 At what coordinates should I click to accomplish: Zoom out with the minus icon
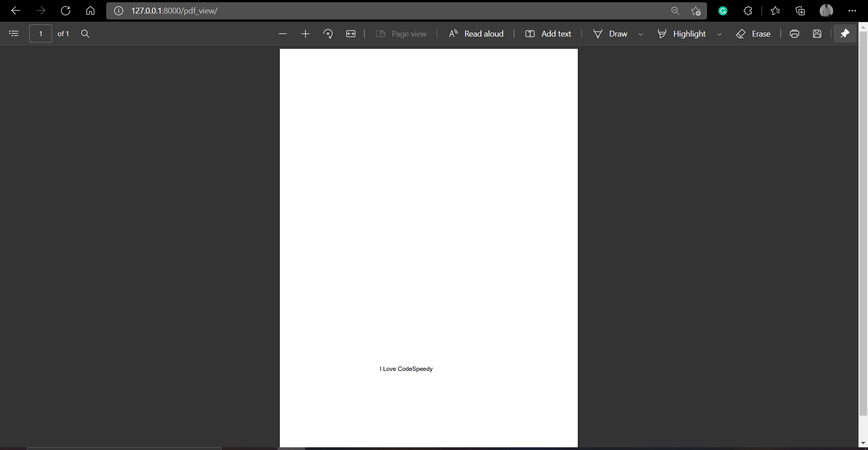(x=283, y=34)
